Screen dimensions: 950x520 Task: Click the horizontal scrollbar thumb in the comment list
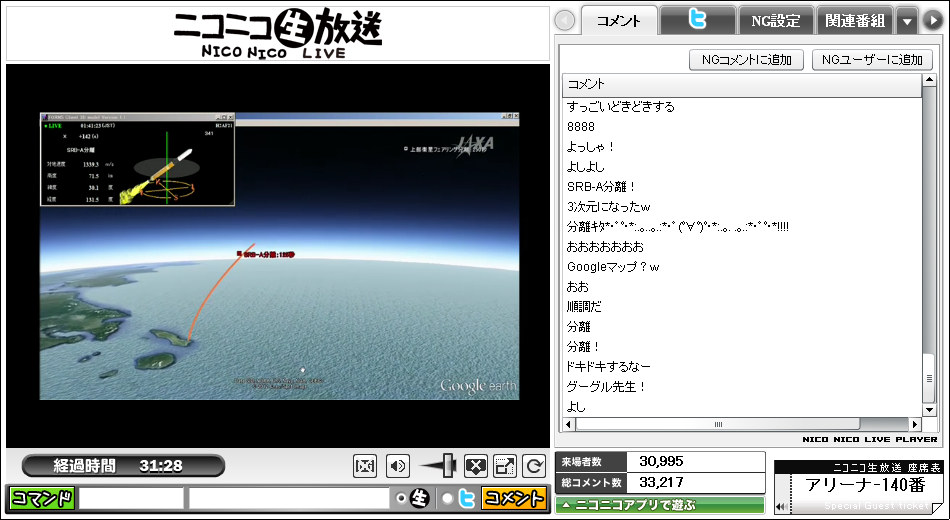click(718, 424)
